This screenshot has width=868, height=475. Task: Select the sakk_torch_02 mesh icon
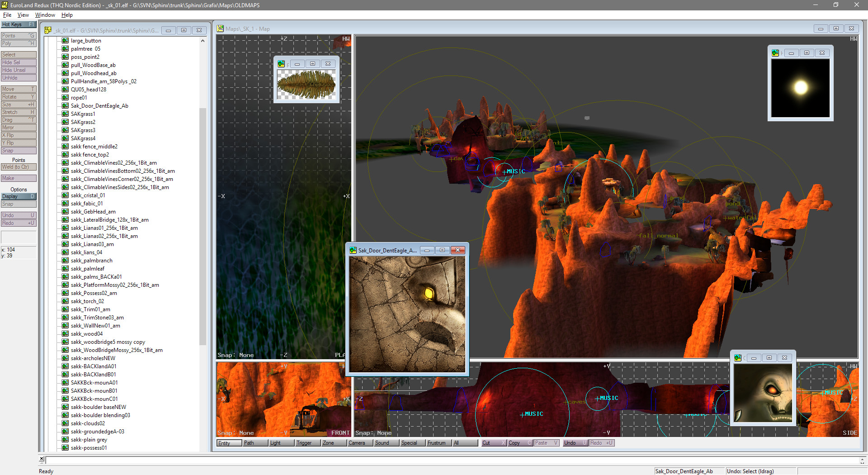click(x=65, y=301)
